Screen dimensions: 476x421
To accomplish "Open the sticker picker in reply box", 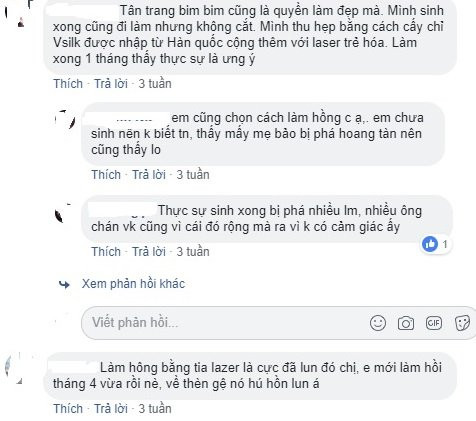I will coord(462,323).
